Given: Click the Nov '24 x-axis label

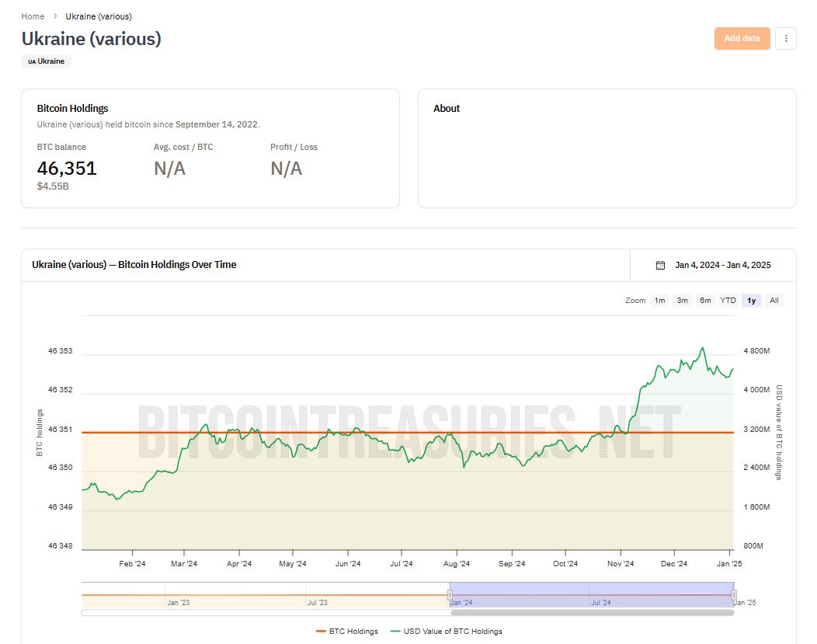Looking at the screenshot, I should (x=621, y=564).
